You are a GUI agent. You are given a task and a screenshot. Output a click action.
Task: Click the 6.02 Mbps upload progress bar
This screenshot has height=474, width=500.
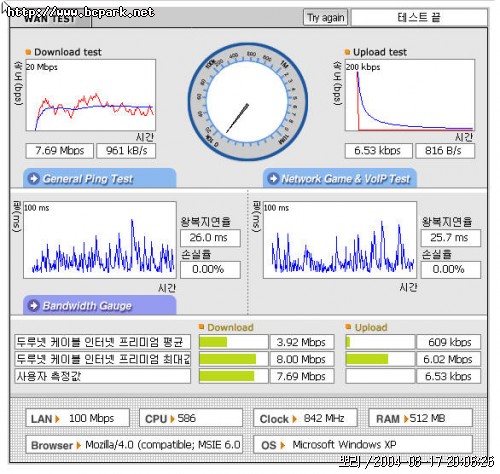pos(380,359)
